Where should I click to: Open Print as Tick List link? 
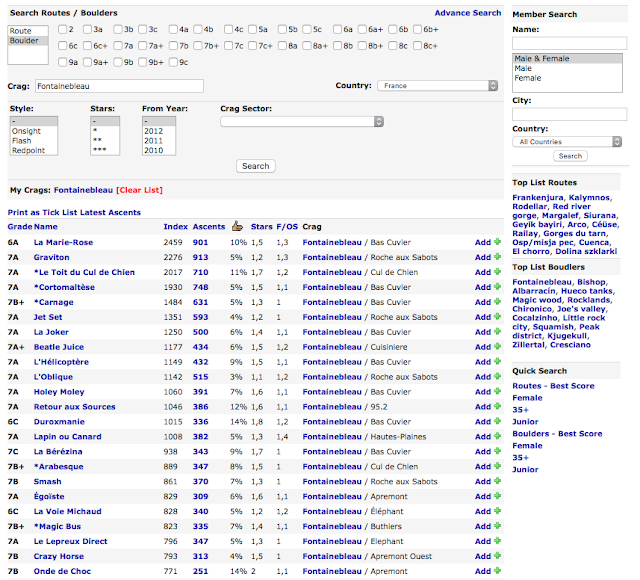43,213
